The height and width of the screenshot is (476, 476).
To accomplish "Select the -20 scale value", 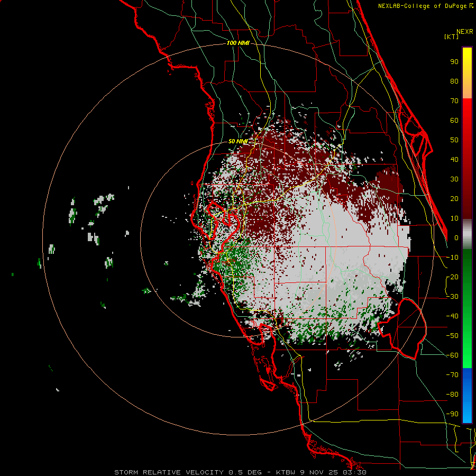I will tap(452, 277).
